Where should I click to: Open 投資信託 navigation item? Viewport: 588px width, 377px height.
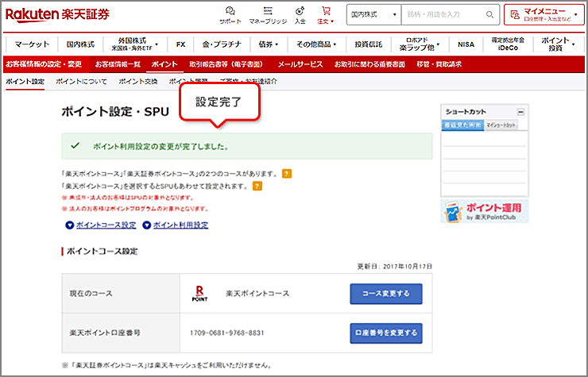click(x=368, y=44)
